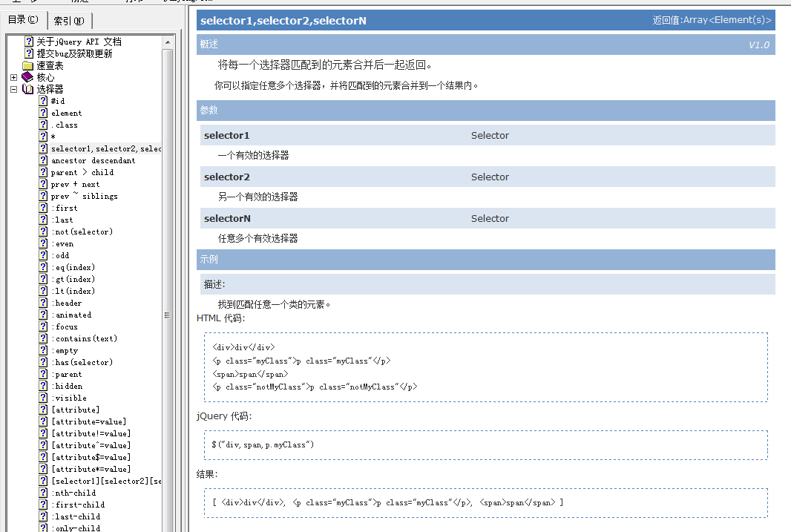Image resolution: width=791 pixels, height=532 pixels.
Task: Click the tree panel scrollbar thumb
Action: 168,315
